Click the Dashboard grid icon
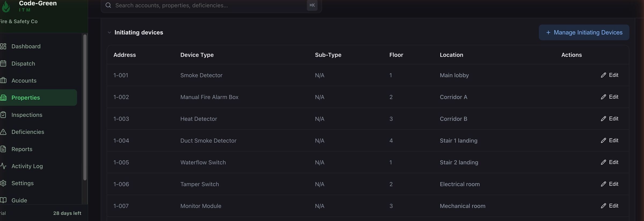 (x=3, y=46)
